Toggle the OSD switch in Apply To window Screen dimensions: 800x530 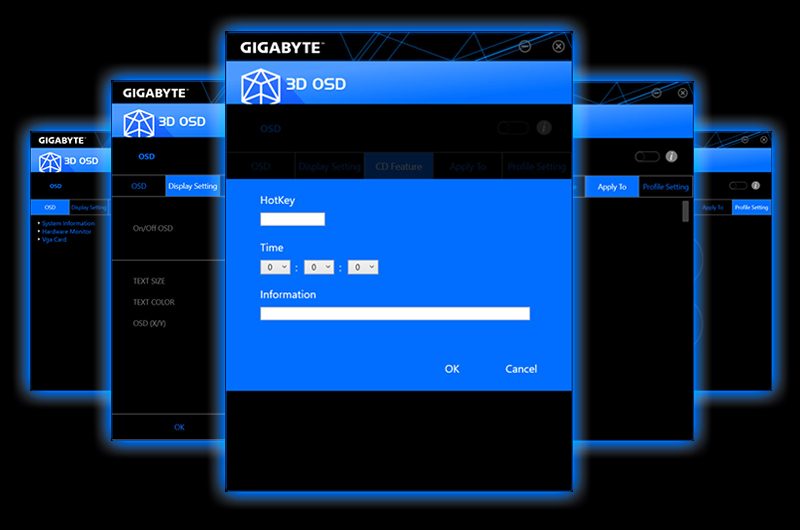pos(647,157)
